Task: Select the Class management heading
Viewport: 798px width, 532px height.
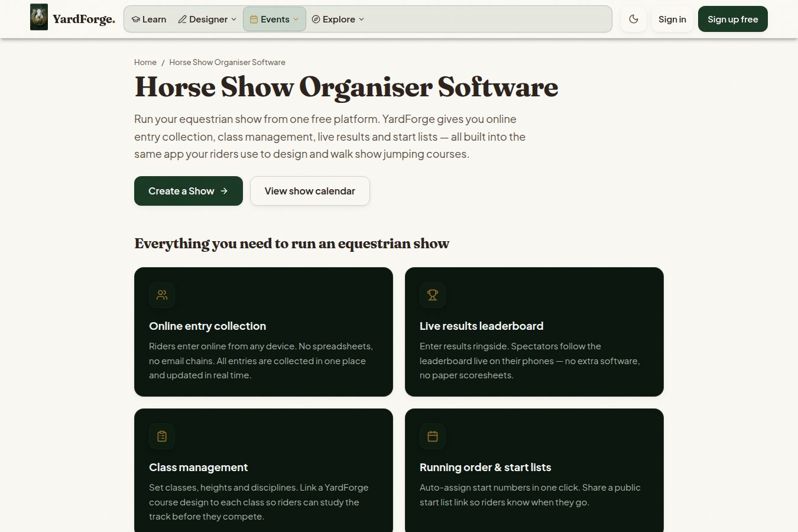Action: pos(198,467)
